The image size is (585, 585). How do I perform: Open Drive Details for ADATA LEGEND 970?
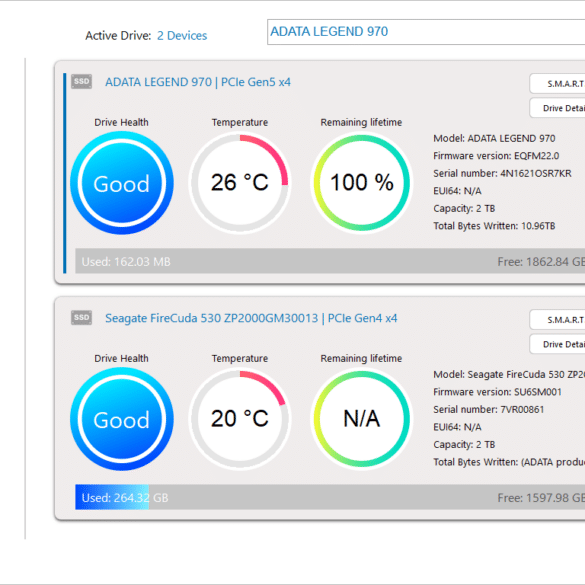click(557, 108)
